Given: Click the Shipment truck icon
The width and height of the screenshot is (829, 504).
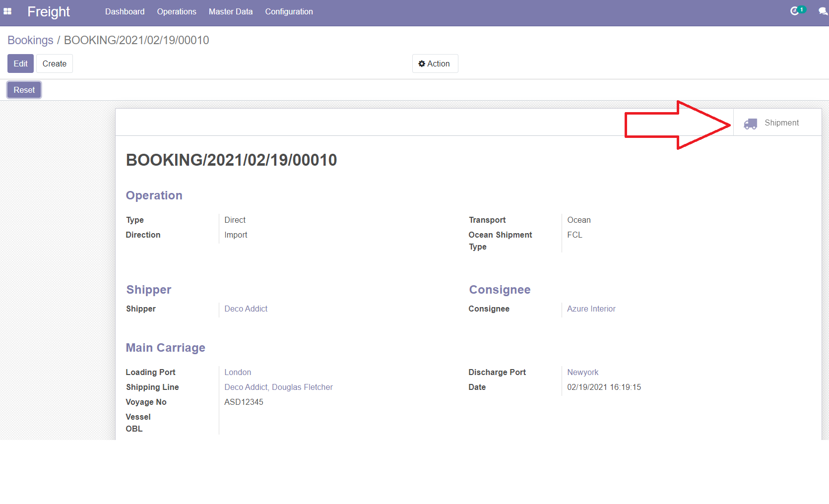Looking at the screenshot, I should point(750,124).
